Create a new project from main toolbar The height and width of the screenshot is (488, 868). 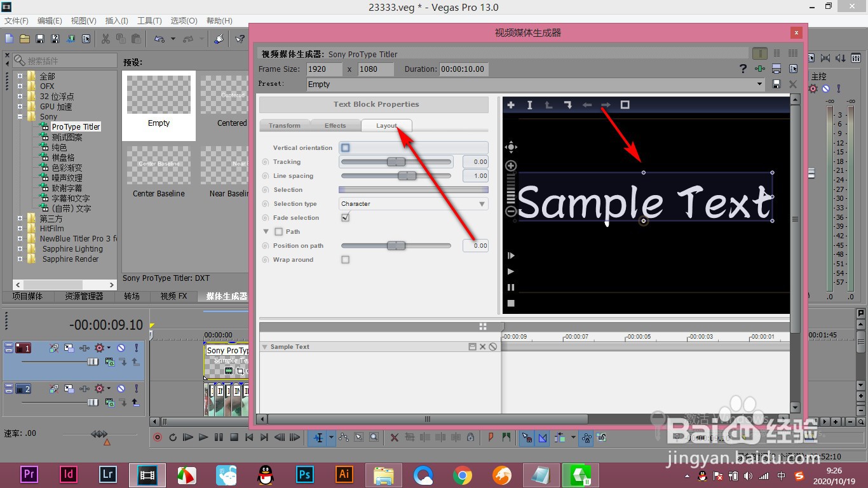point(9,39)
